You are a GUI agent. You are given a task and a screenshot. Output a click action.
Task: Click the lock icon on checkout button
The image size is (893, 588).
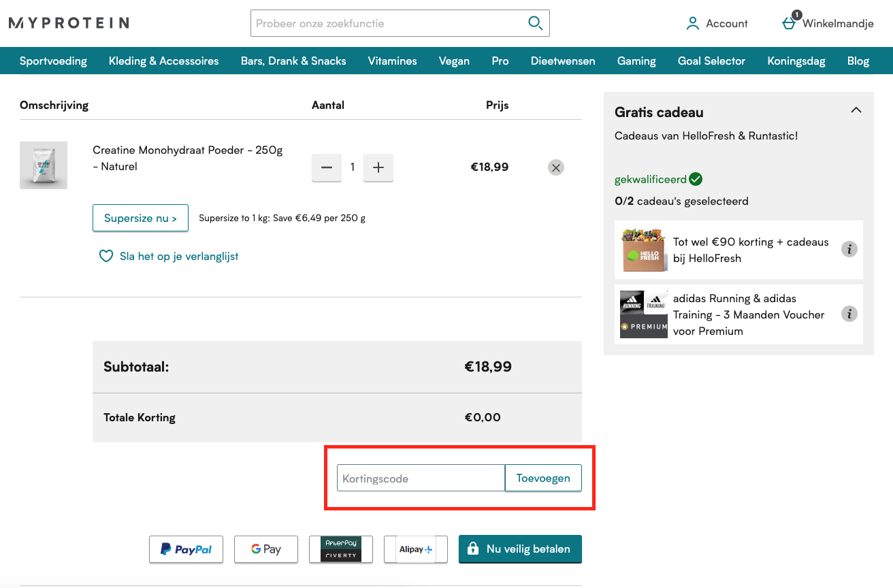coord(473,549)
